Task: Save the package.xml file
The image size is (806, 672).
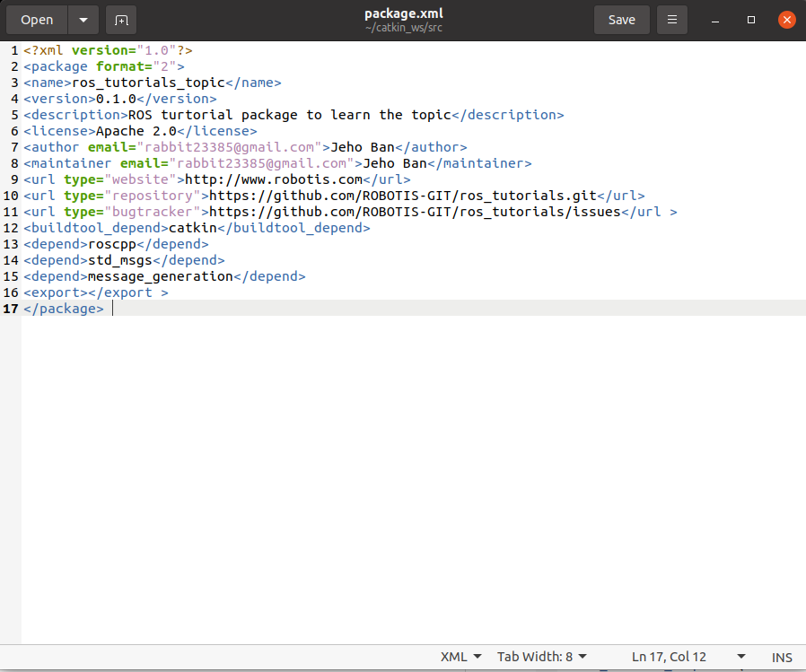Action: pos(621,20)
